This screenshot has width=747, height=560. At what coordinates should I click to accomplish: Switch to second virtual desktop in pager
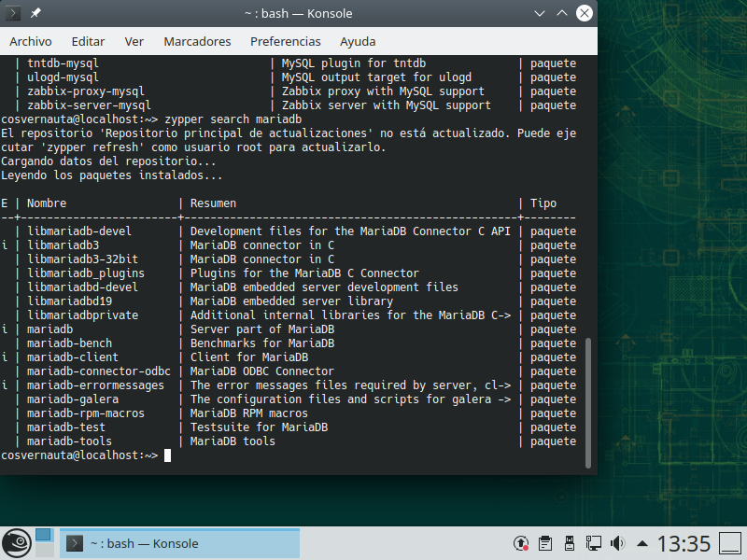pyautogui.click(x=44, y=550)
